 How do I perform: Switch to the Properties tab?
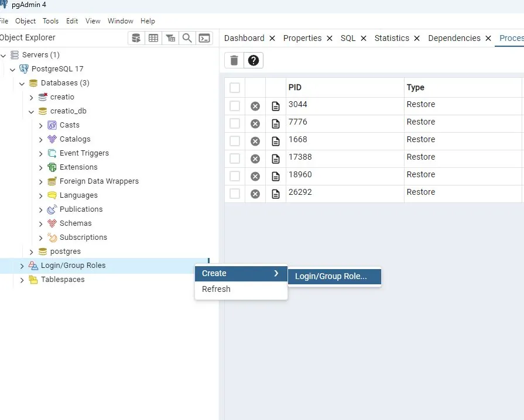[303, 38]
